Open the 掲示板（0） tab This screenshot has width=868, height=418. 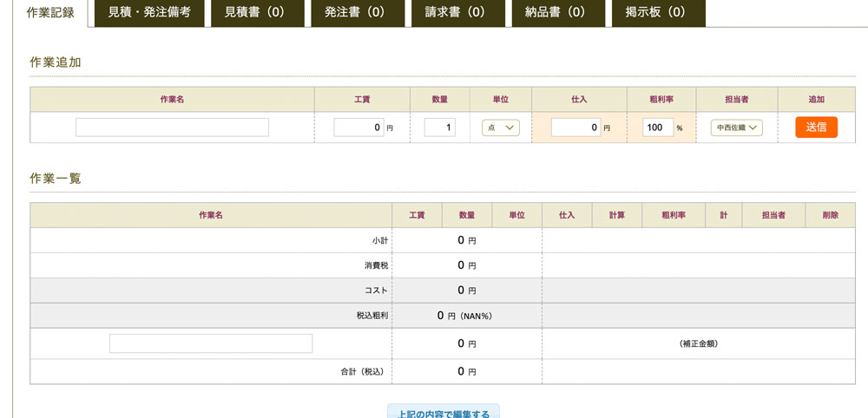(x=658, y=13)
